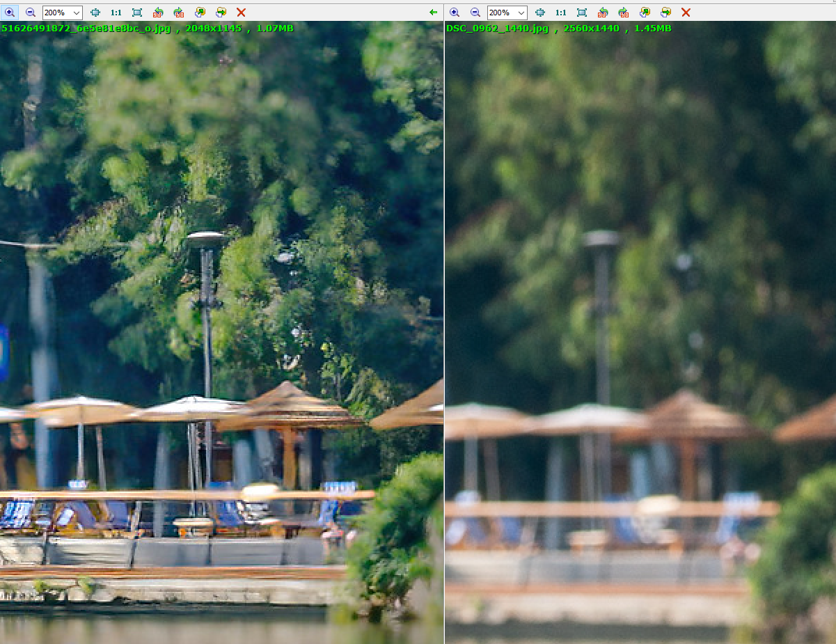Zoom out on the right image

[x=475, y=13]
